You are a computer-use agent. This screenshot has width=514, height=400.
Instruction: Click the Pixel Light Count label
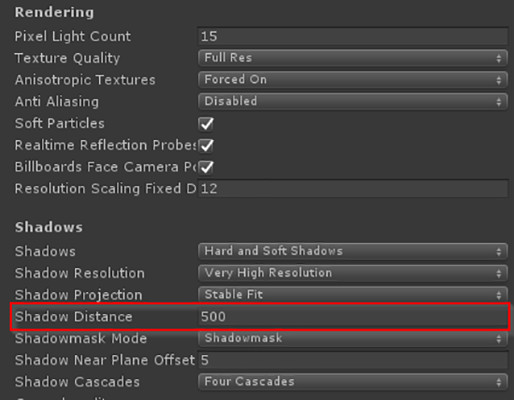tap(73, 36)
